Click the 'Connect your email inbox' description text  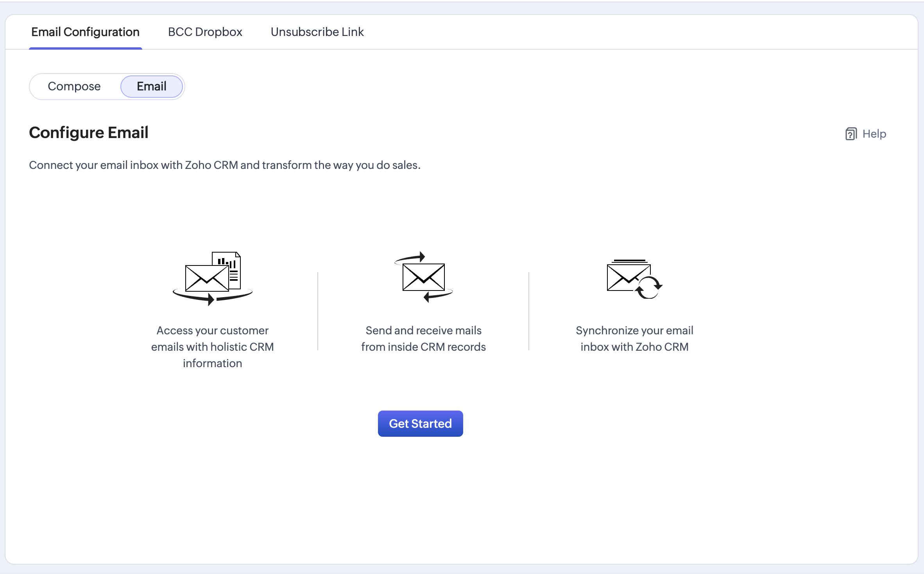225,165
